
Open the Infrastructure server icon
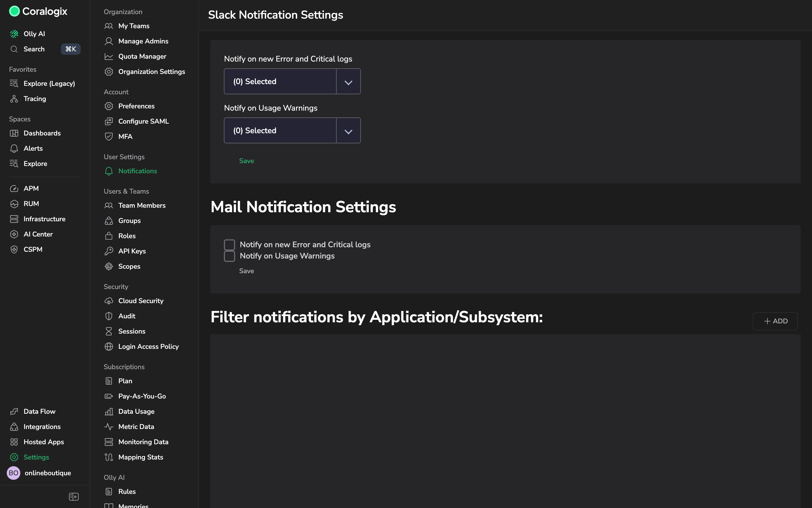[x=14, y=219]
